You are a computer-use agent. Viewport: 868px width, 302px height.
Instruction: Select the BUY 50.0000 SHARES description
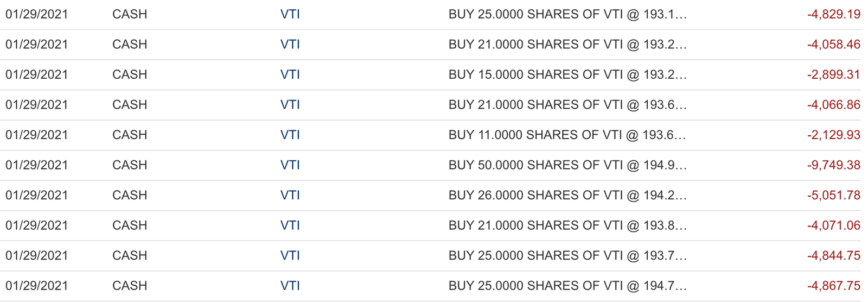(567, 165)
